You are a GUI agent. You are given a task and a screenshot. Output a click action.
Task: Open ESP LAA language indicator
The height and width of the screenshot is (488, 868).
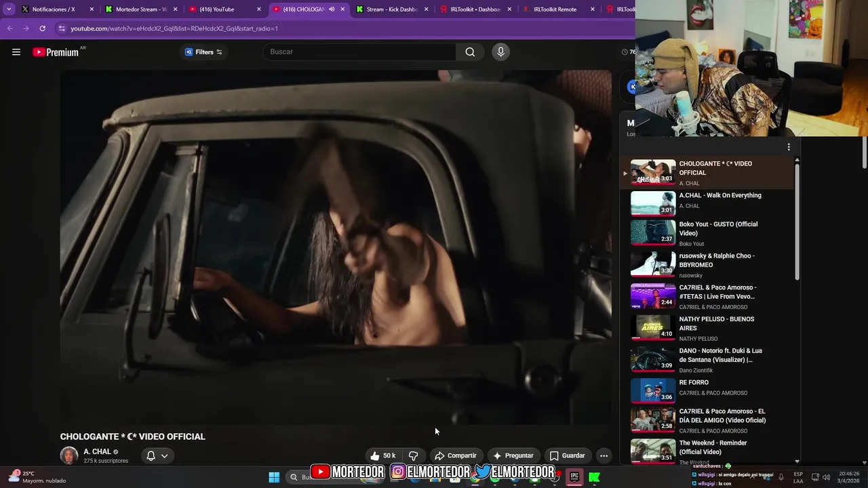[x=798, y=477]
